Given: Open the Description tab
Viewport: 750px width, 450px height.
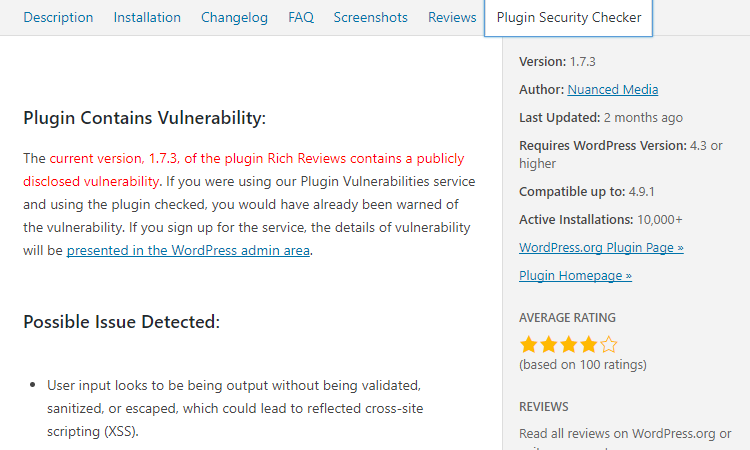Looking at the screenshot, I should coord(58,18).
